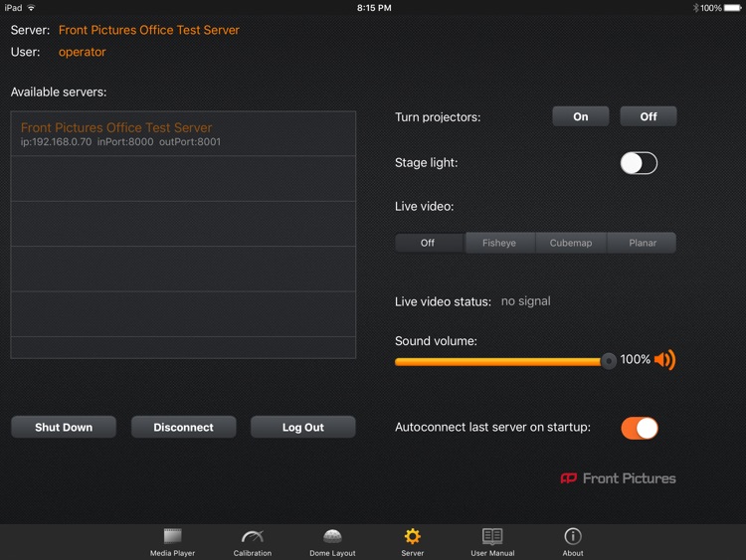Click the 'no signal' status text
Viewport: 746px width, 560px height.
526,301
